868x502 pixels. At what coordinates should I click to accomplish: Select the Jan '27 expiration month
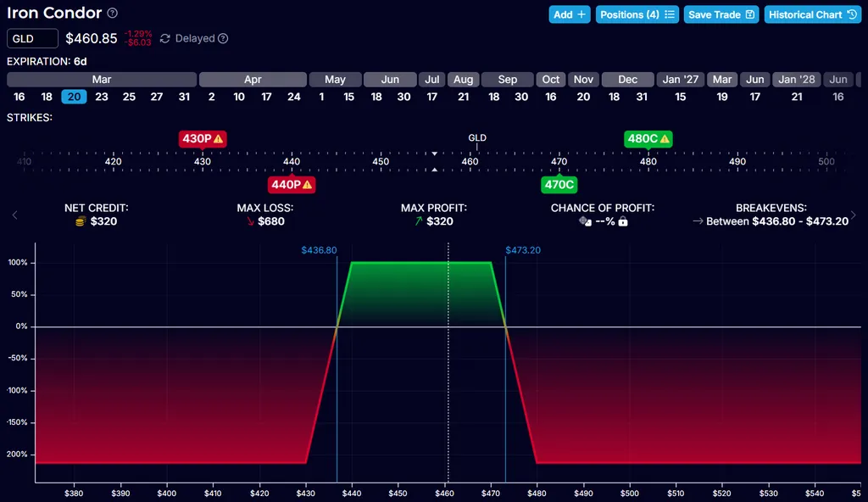[x=681, y=79]
